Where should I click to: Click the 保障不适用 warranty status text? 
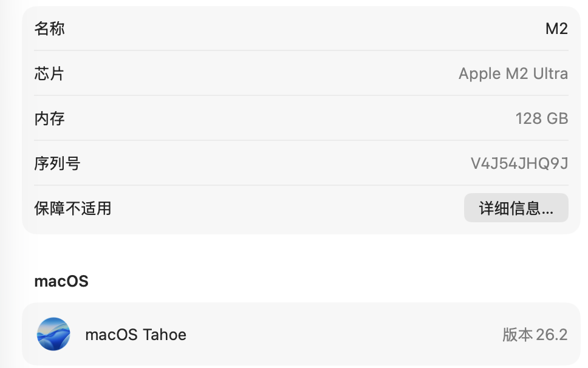tap(73, 208)
